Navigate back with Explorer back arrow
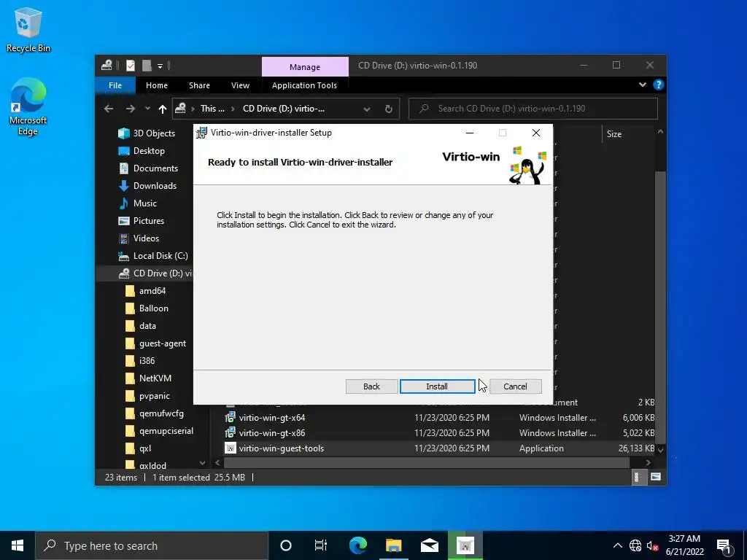Viewport: 747px width, 560px height. tap(109, 109)
